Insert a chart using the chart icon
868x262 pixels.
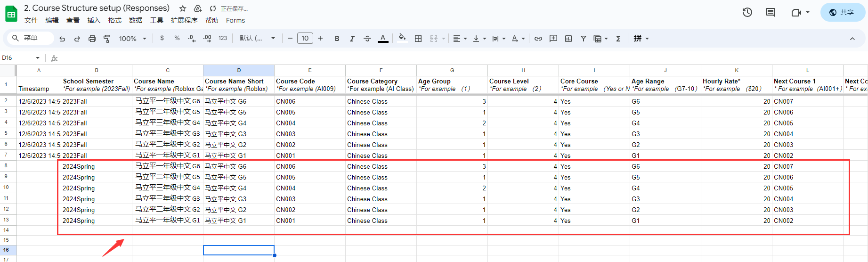568,39
